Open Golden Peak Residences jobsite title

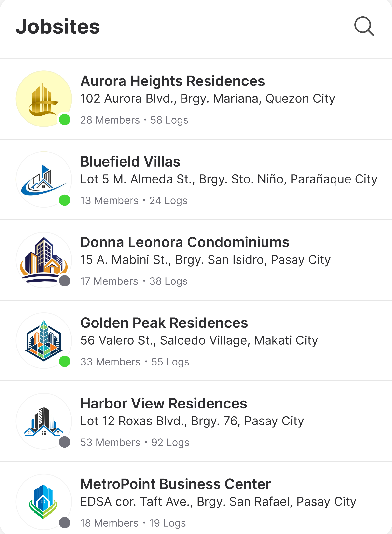coord(164,323)
